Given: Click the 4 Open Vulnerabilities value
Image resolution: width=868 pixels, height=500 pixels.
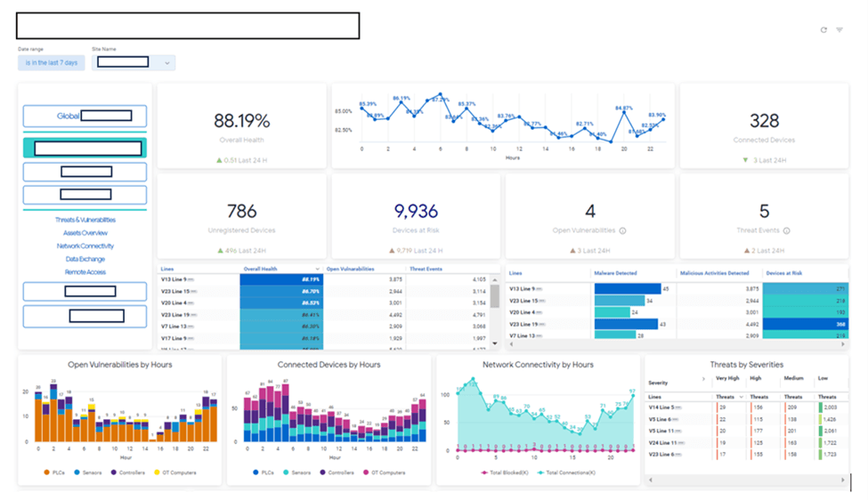Looking at the screenshot, I should [590, 211].
